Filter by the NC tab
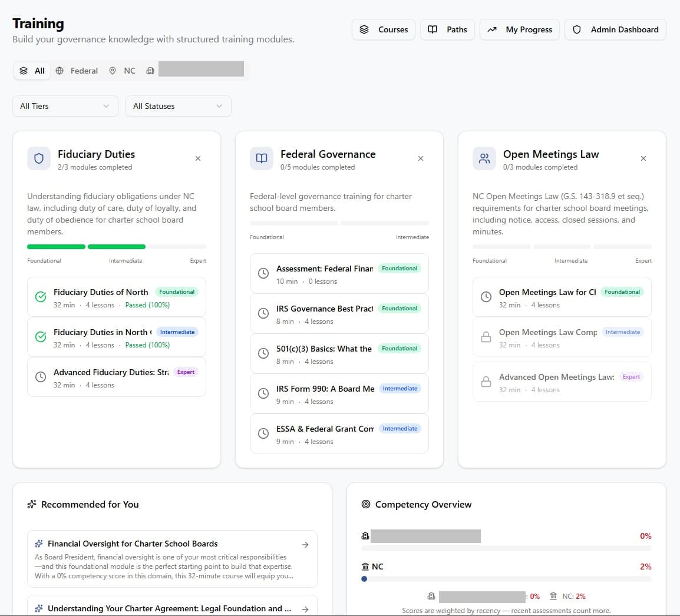680x616 pixels. click(x=123, y=71)
